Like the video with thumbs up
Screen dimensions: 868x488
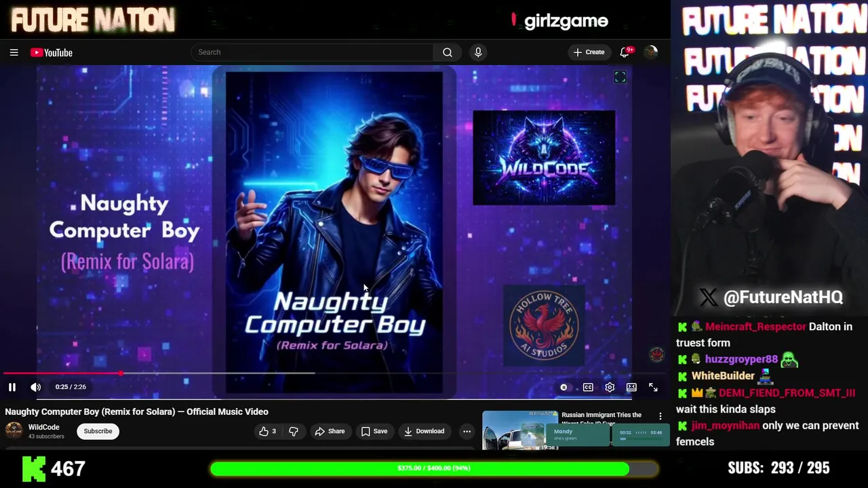click(268, 431)
